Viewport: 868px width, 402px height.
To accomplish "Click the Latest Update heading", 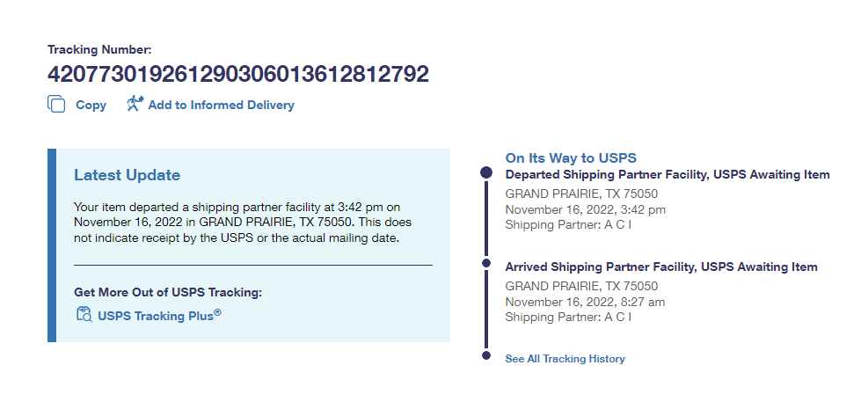I will point(127,175).
